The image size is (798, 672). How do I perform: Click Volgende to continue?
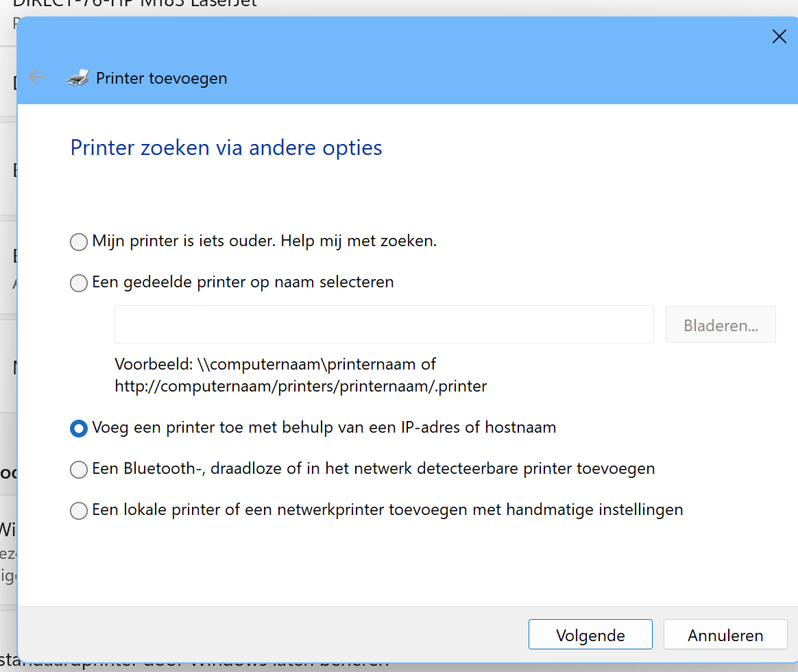pyautogui.click(x=590, y=635)
